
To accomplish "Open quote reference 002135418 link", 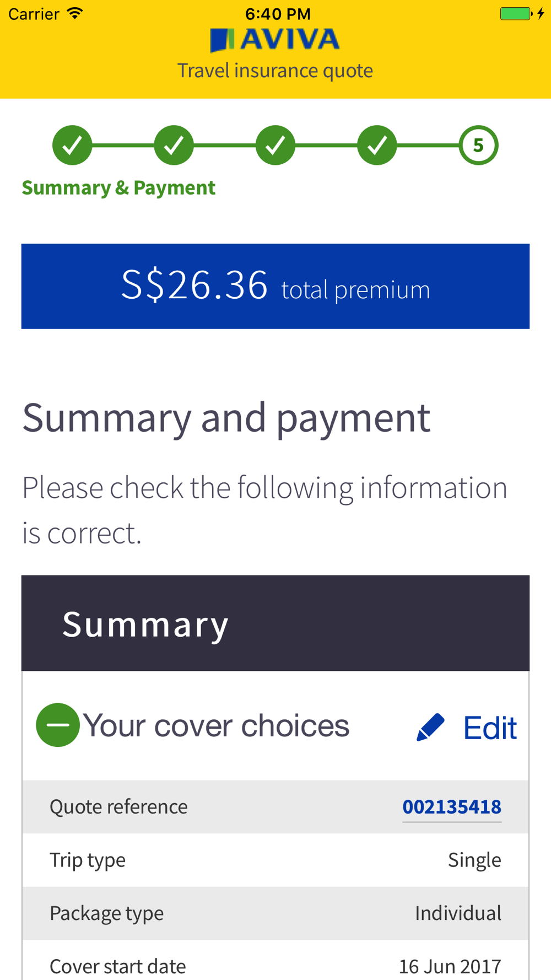I will [452, 807].
